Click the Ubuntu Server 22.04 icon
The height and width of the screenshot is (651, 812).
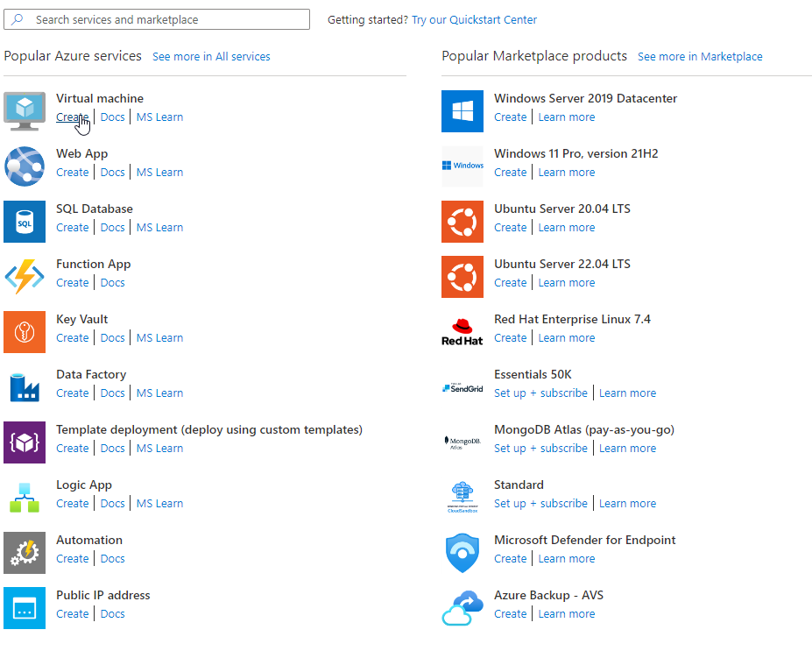pyautogui.click(x=462, y=277)
